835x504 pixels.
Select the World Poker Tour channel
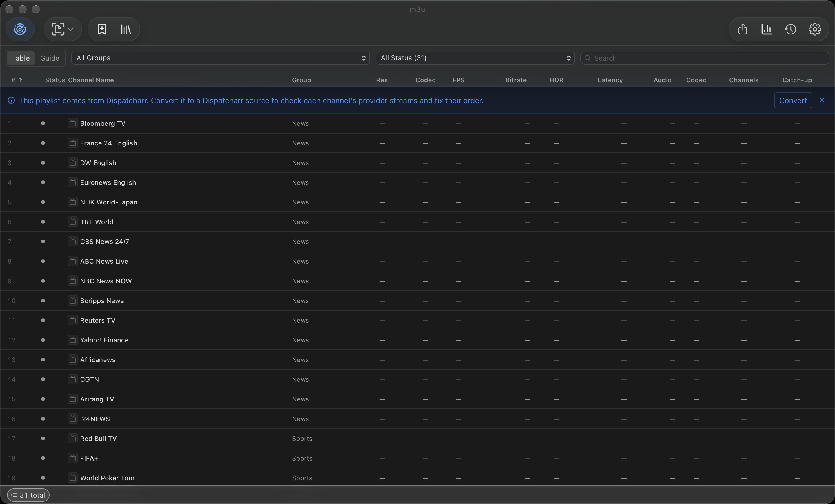point(108,478)
